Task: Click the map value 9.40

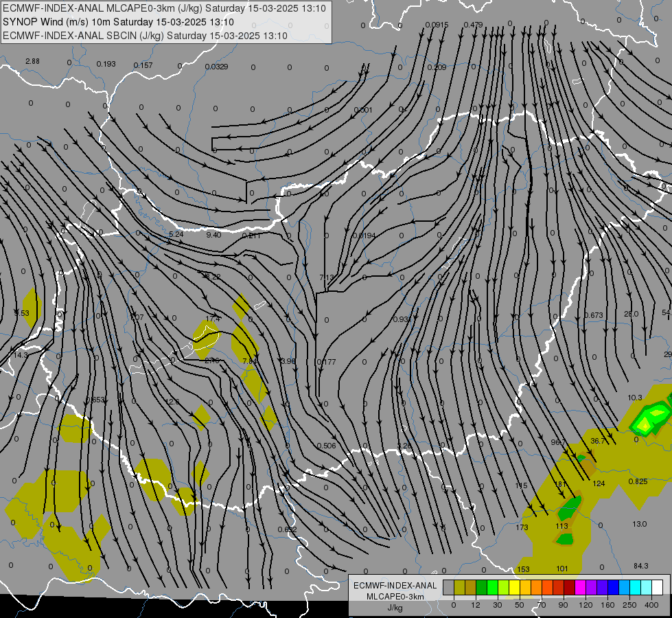Action: pos(213,235)
